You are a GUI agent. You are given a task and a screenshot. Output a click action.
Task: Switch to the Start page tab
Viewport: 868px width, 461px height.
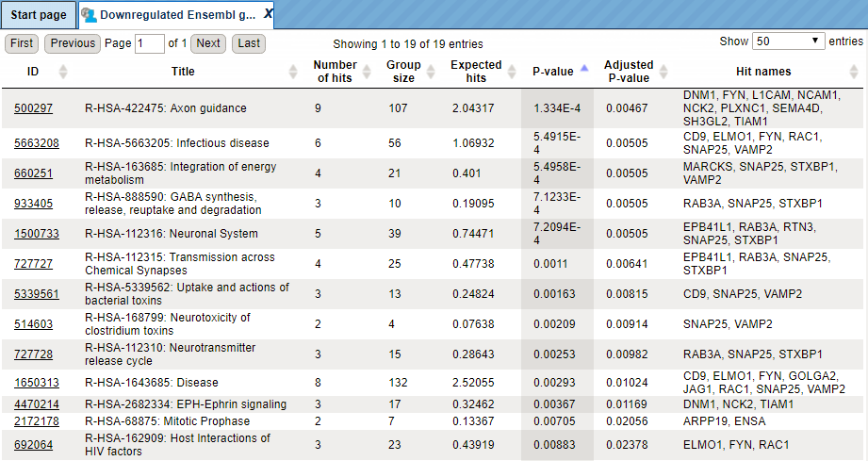click(39, 15)
